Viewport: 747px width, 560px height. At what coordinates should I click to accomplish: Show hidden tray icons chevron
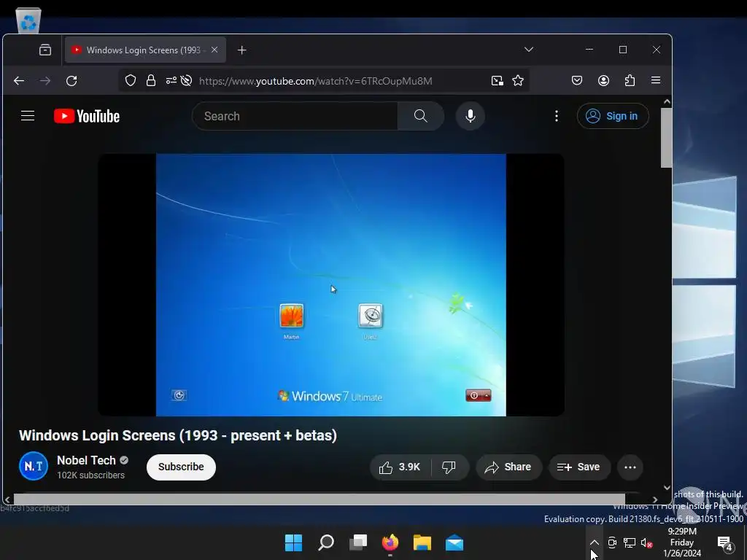click(594, 542)
